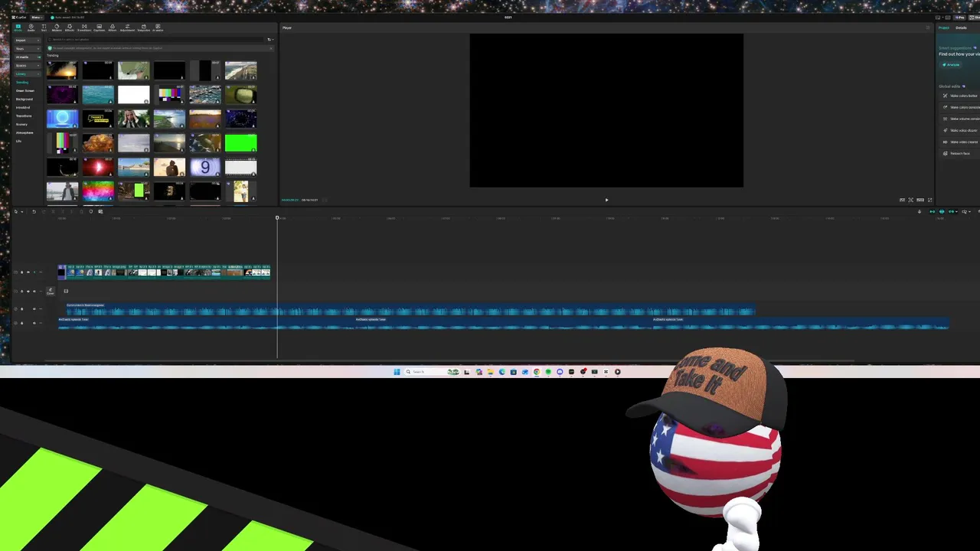Dismiss the copyright notice banner
The height and width of the screenshot is (551, 980).
tap(270, 48)
